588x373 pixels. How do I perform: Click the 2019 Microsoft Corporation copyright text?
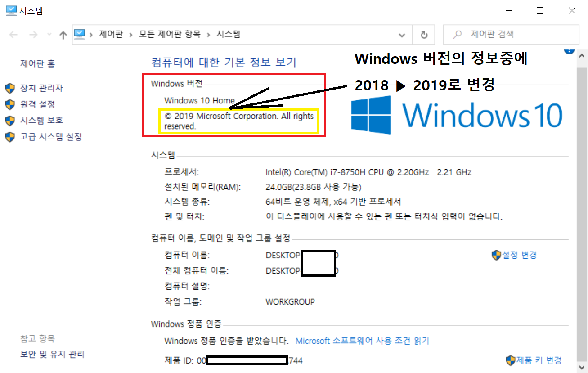pos(238,121)
